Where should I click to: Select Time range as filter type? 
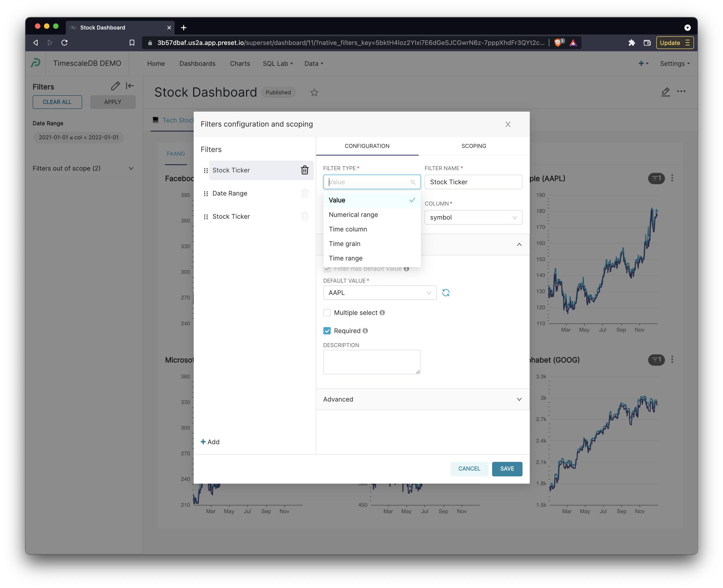click(x=346, y=258)
